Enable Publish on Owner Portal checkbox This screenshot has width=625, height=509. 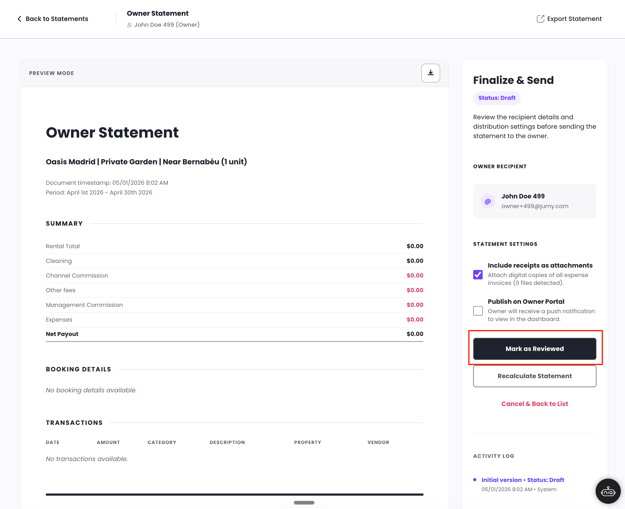478,311
